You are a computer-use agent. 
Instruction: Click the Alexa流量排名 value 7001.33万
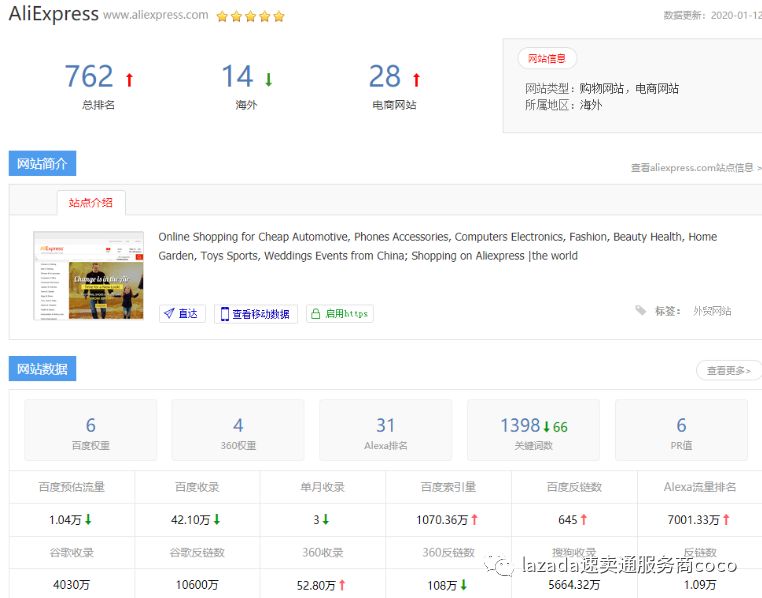click(x=693, y=520)
